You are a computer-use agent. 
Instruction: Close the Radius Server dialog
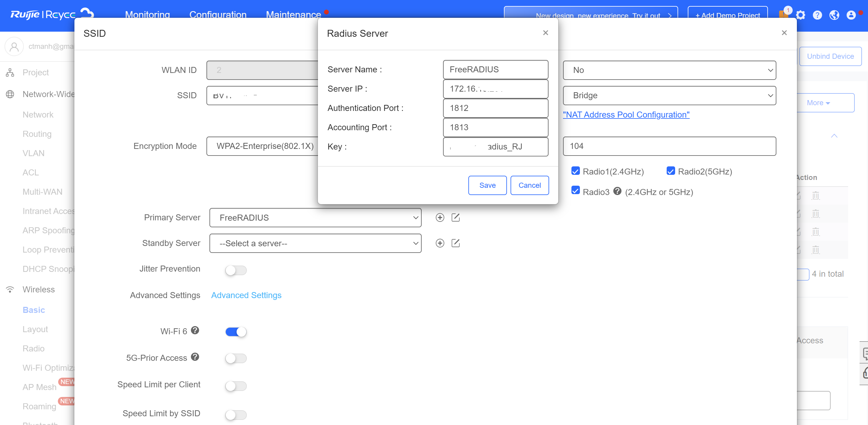point(546,33)
